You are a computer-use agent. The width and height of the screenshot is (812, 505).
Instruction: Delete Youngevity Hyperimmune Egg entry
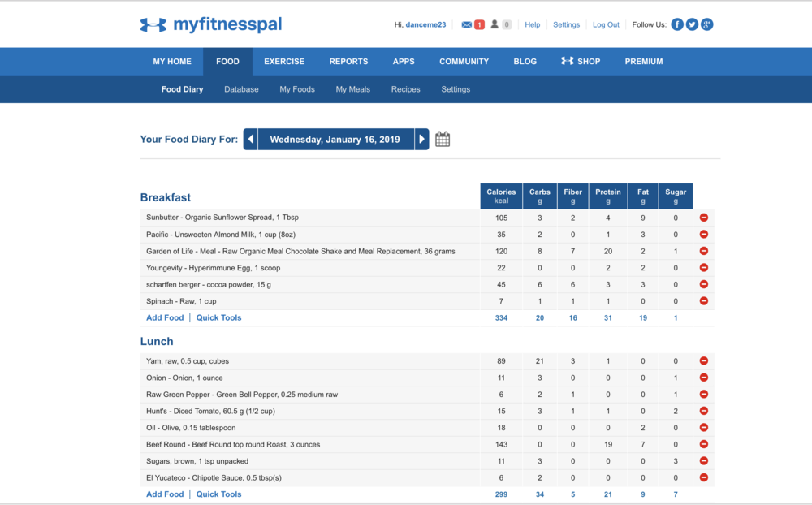pos(704,268)
